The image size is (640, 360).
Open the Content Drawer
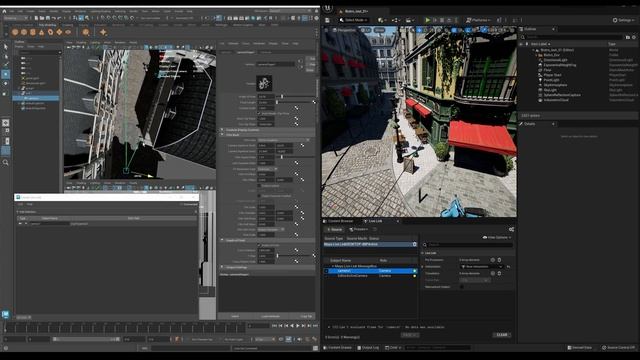tap(338, 348)
